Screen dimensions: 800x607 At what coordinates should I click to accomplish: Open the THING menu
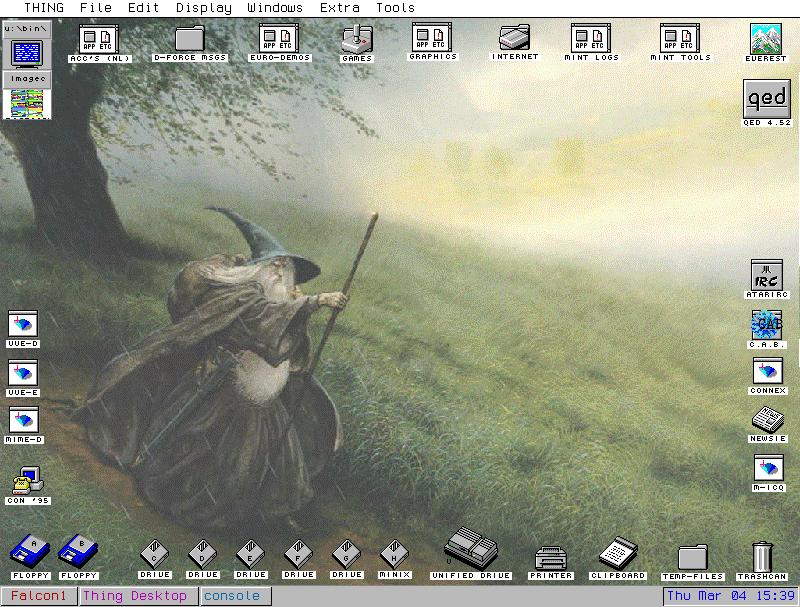pyautogui.click(x=44, y=8)
